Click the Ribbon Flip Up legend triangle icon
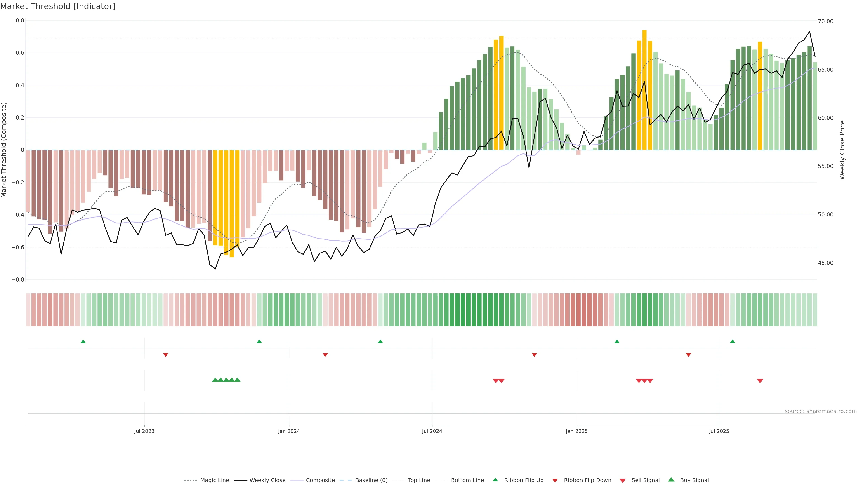Viewport: 868px width, 488px height. 495,480
